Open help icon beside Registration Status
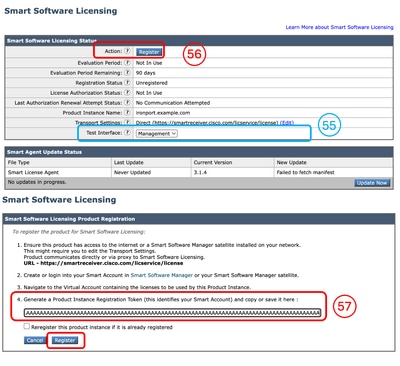The image size is (400, 366). pos(127,82)
